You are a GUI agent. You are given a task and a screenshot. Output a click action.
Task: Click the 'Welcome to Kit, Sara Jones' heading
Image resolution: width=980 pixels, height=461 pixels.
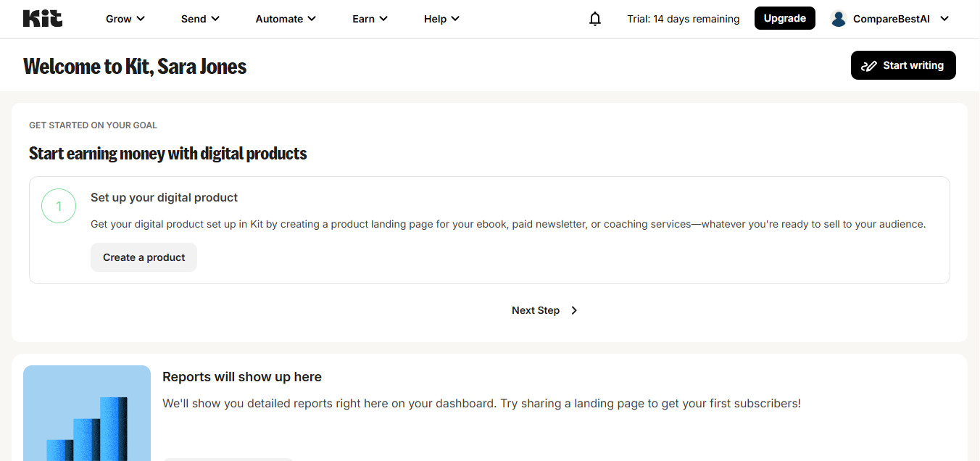tap(135, 66)
